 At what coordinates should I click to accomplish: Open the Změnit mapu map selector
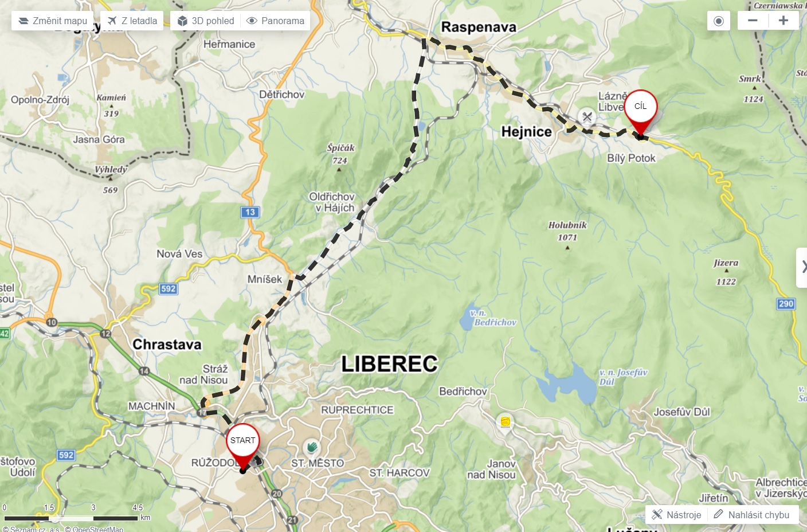[x=53, y=21]
